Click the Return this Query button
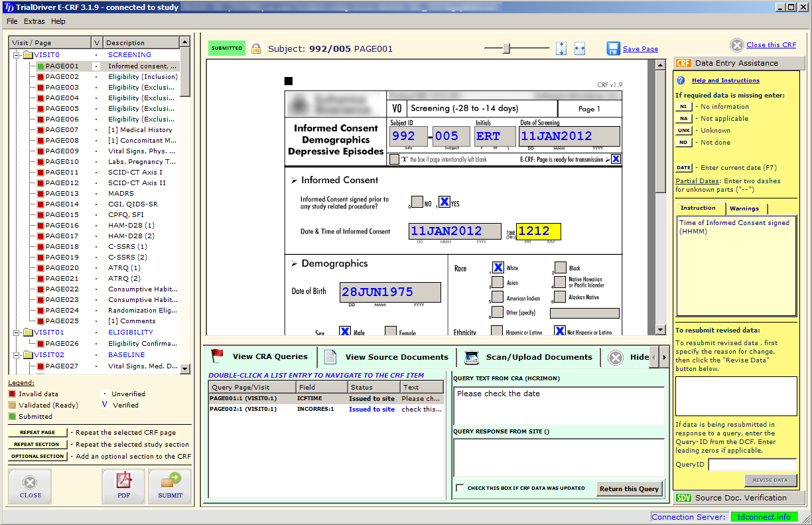This screenshot has width=812, height=525. point(629,488)
